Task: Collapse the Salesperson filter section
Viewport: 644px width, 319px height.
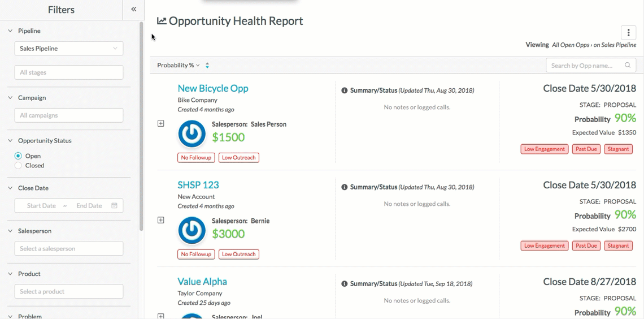Action: tap(10, 231)
